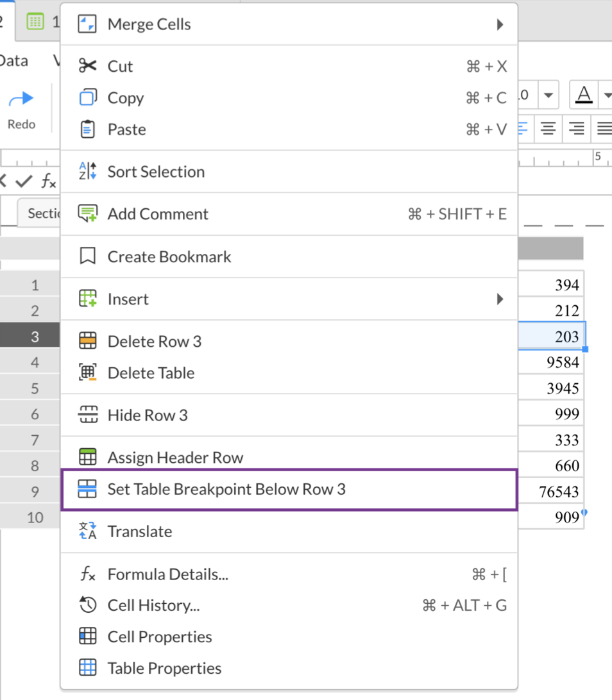Screen dimensions: 612x700
Task: Select Hide Row 3 option
Action: coord(289,415)
